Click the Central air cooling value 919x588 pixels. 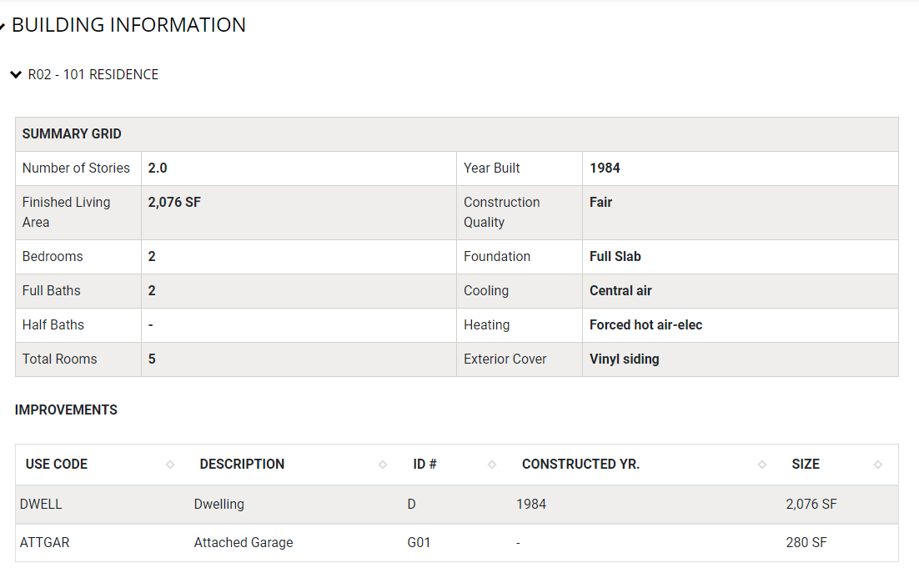[620, 291]
